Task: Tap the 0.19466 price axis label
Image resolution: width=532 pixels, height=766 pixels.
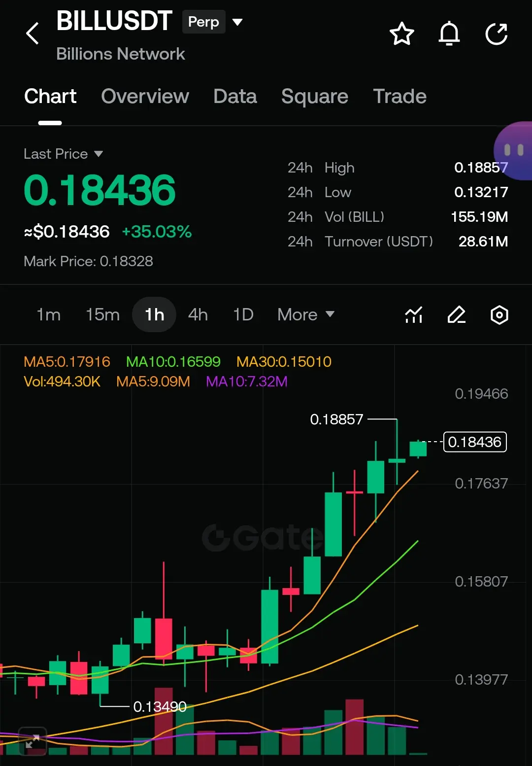Action: point(481,394)
